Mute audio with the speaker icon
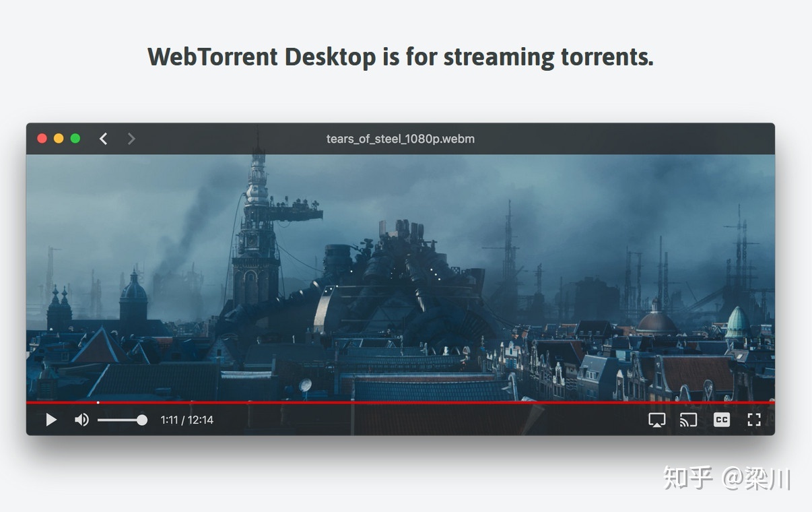Viewport: 812px width, 512px height. pos(81,420)
